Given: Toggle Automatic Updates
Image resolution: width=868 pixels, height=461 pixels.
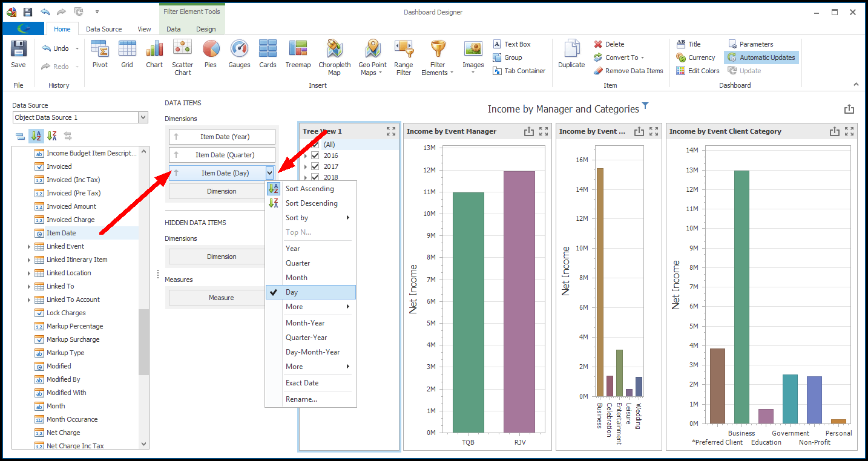Looking at the screenshot, I should click(761, 57).
